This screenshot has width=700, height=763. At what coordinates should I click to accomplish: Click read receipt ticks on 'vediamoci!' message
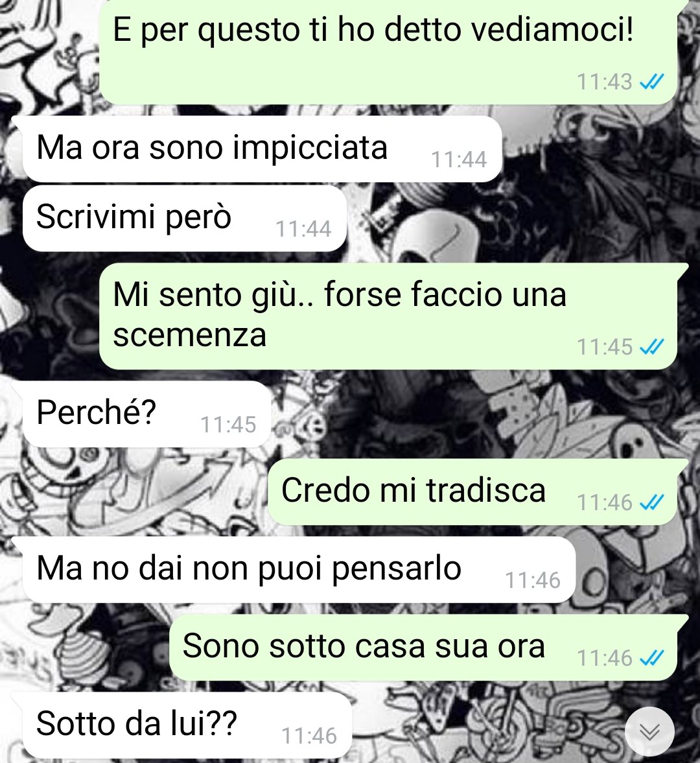[x=652, y=82]
